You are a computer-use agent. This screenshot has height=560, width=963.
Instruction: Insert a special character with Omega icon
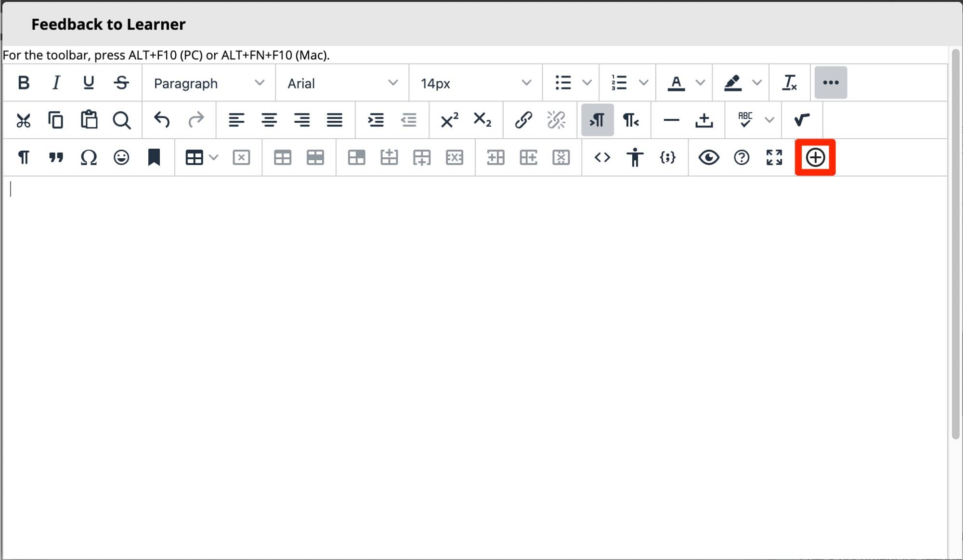pos(89,157)
